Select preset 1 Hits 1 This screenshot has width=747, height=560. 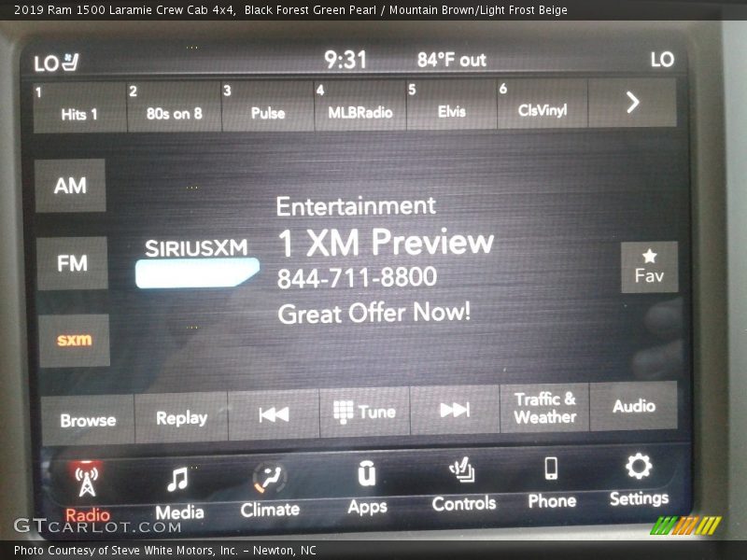pyautogui.click(x=79, y=106)
